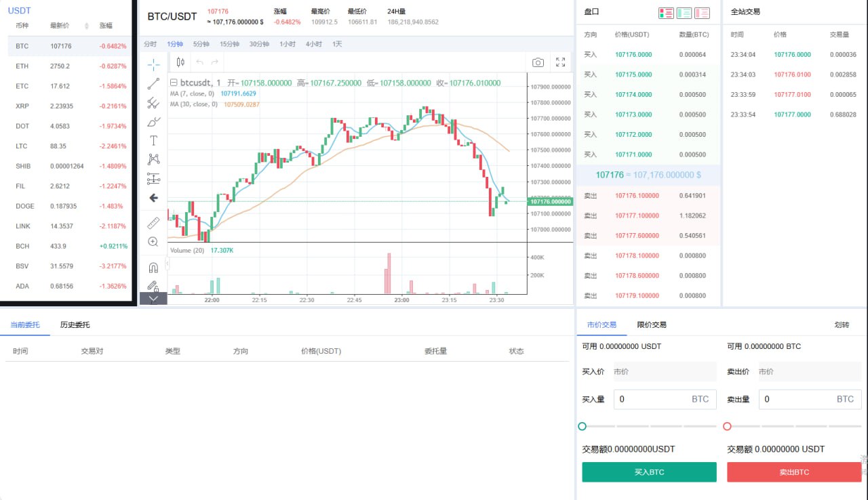The width and height of the screenshot is (868, 500).
Task: Select the text annotation tool
Action: click(x=153, y=140)
